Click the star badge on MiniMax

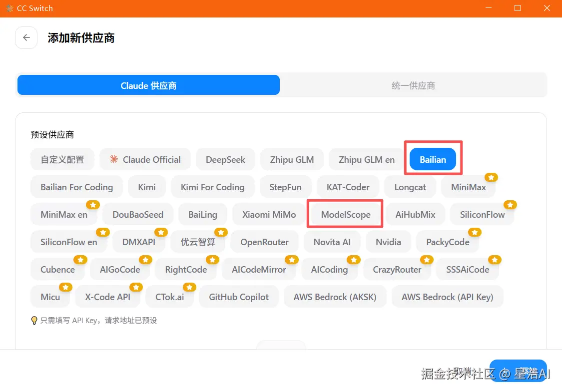491,177
